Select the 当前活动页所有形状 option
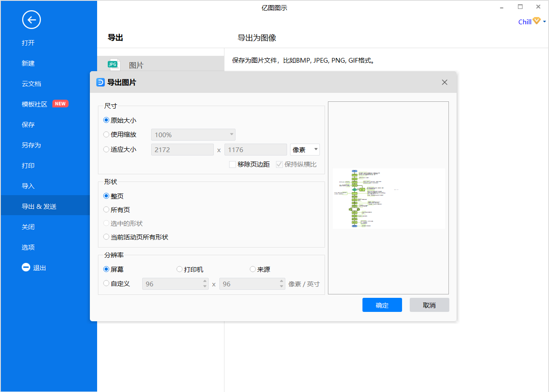 click(106, 237)
